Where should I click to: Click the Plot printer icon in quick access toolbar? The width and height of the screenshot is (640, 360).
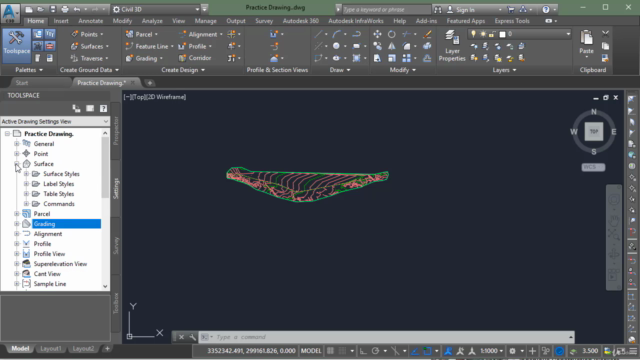pyautogui.click(x=64, y=9)
